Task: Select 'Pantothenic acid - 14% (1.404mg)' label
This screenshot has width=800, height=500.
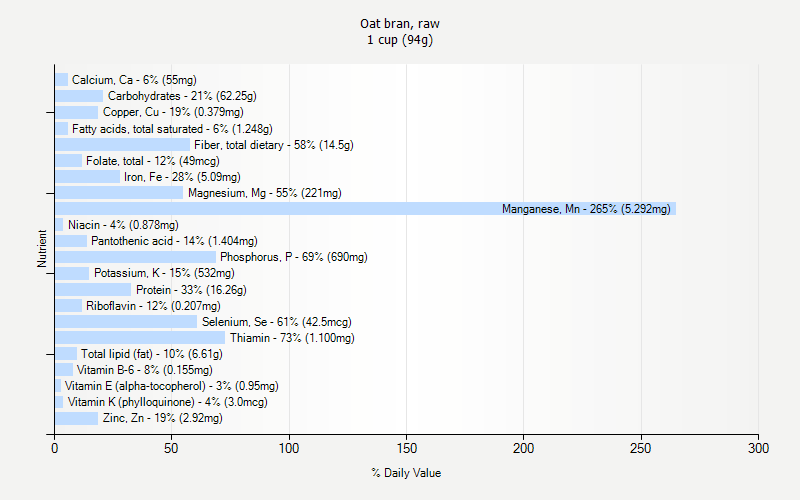Action: coord(174,241)
